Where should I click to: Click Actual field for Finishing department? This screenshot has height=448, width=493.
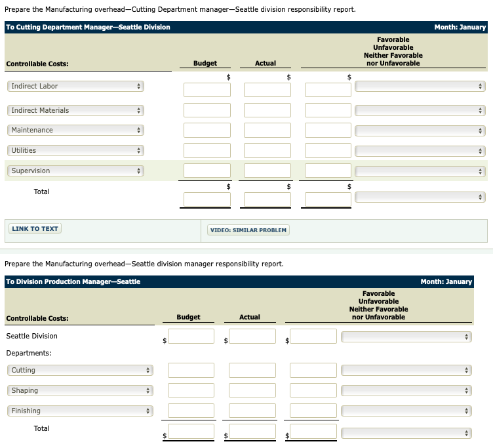click(x=252, y=411)
